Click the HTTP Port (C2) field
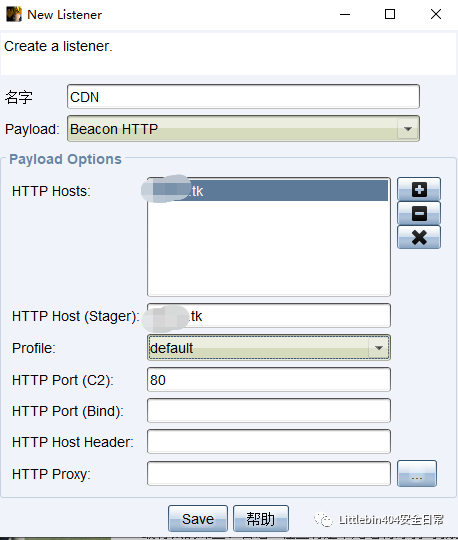458x540 pixels. [x=269, y=380]
